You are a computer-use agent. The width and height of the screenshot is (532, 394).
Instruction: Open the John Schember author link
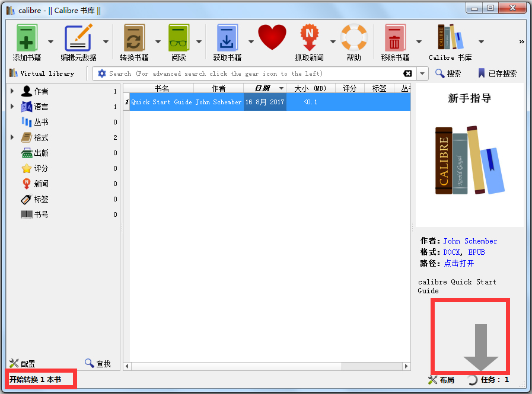click(470, 241)
